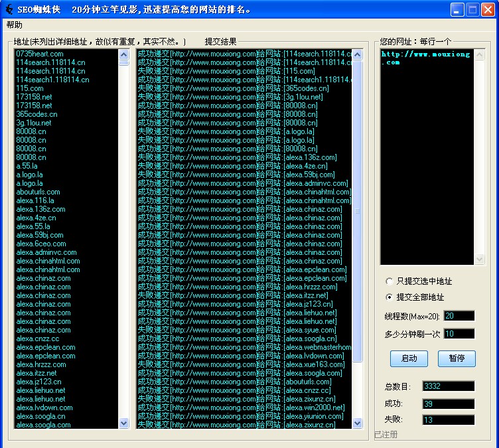The height and width of the screenshot is (448, 499).
Task: Click down arrow in your-URL box scrollbar
Action: point(478,260)
